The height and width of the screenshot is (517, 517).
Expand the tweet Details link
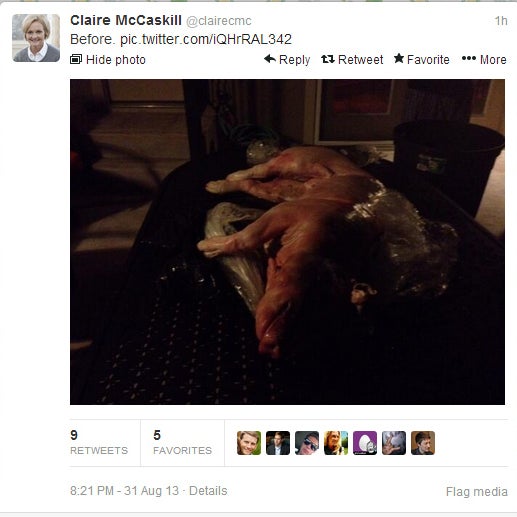(208, 491)
